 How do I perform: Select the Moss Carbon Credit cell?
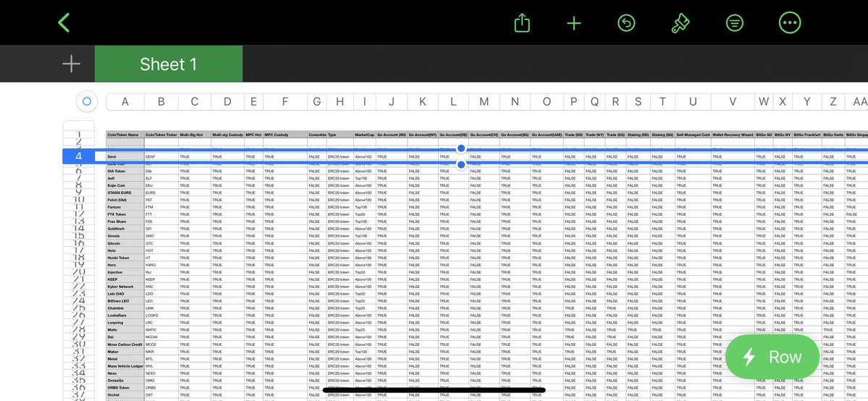125,345
